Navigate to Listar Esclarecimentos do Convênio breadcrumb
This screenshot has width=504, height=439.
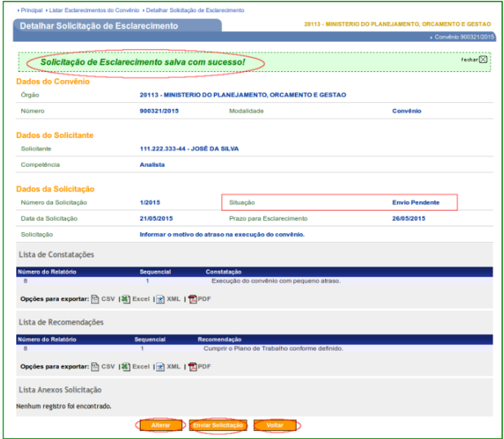pyautogui.click(x=95, y=10)
